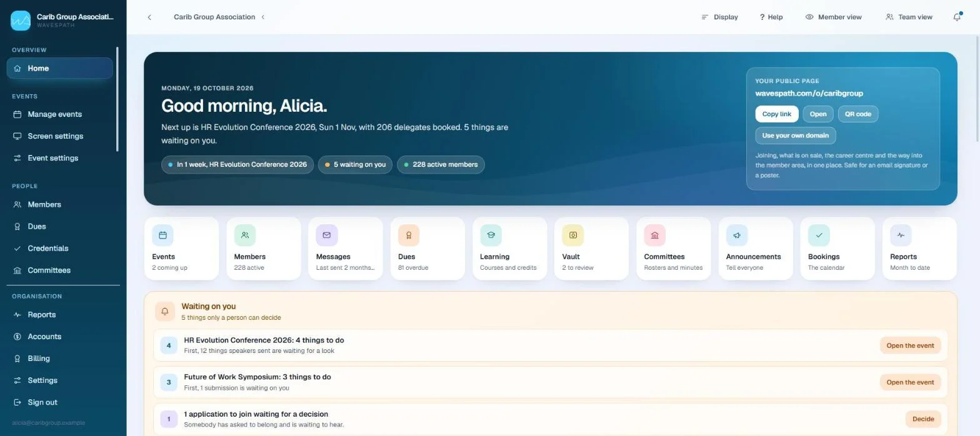Click the Learning card graduation cap icon
This screenshot has height=436, width=980.
[491, 235]
